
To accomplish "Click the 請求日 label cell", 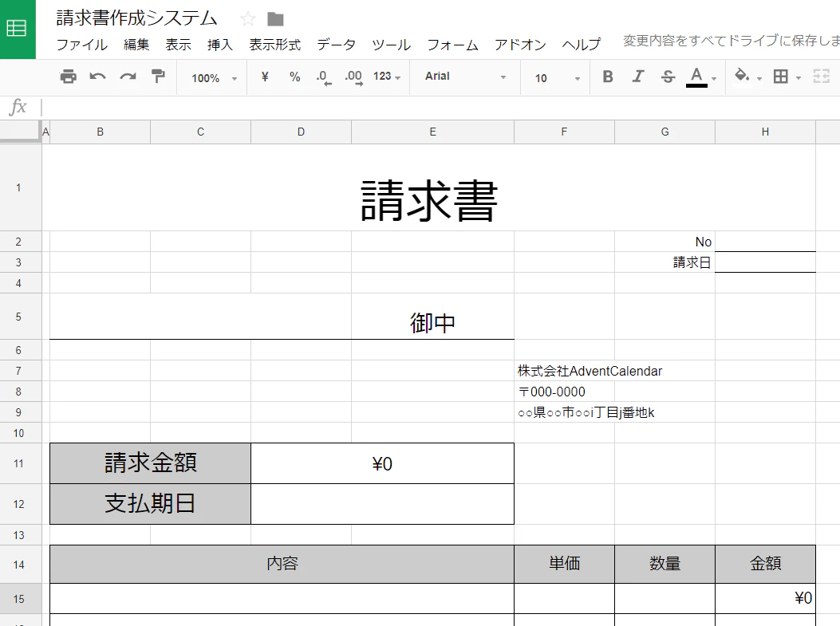I will coord(665,262).
